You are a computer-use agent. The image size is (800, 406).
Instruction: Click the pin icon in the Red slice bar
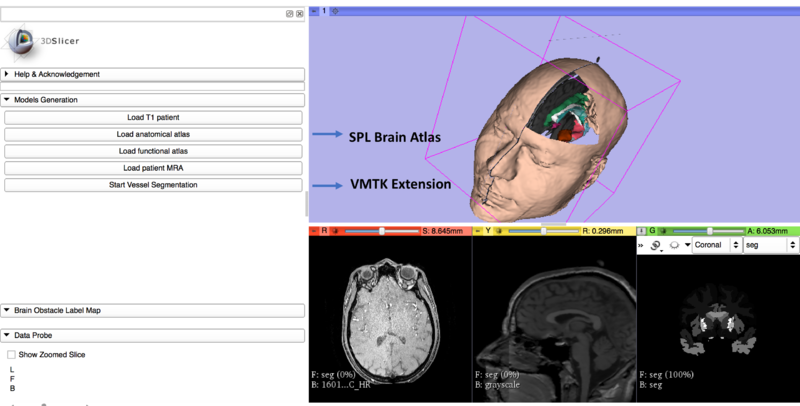[x=313, y=231]
